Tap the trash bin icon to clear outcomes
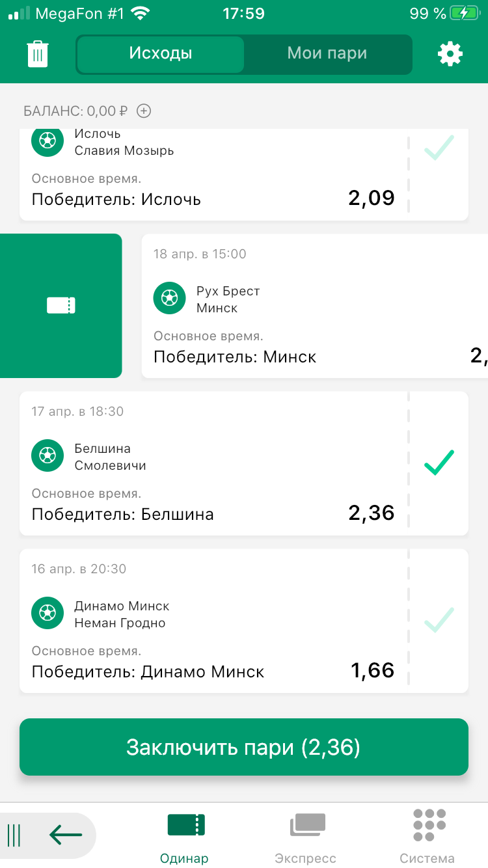The image size is (488, 868). 38,54
